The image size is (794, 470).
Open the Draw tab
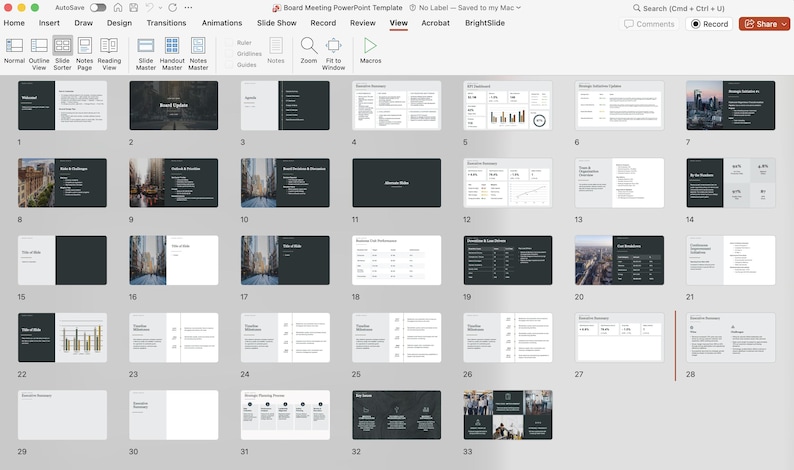(84, 23)
